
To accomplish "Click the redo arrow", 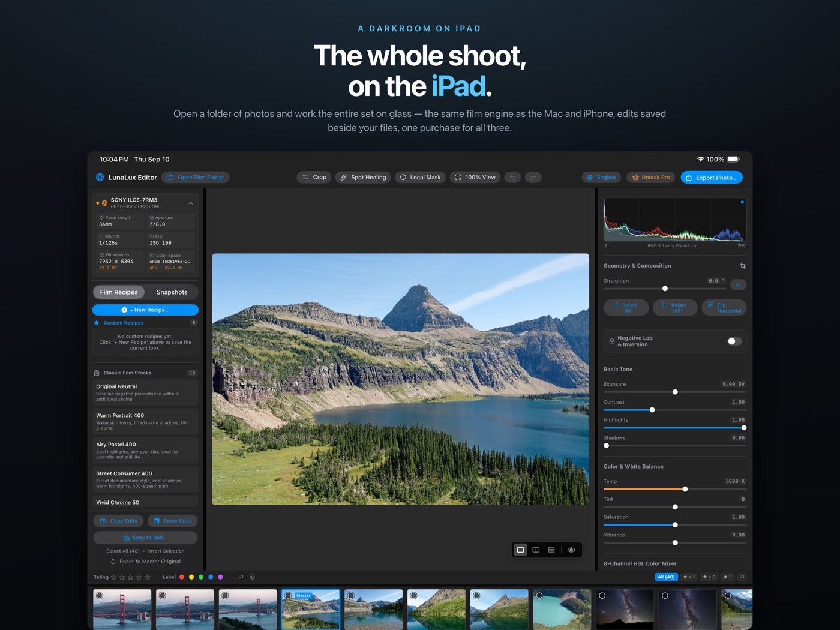I will [533, 178].
